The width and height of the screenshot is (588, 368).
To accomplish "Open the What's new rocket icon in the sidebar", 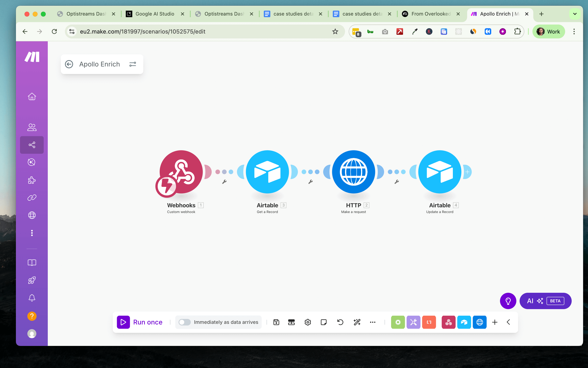I will point(32,280).
